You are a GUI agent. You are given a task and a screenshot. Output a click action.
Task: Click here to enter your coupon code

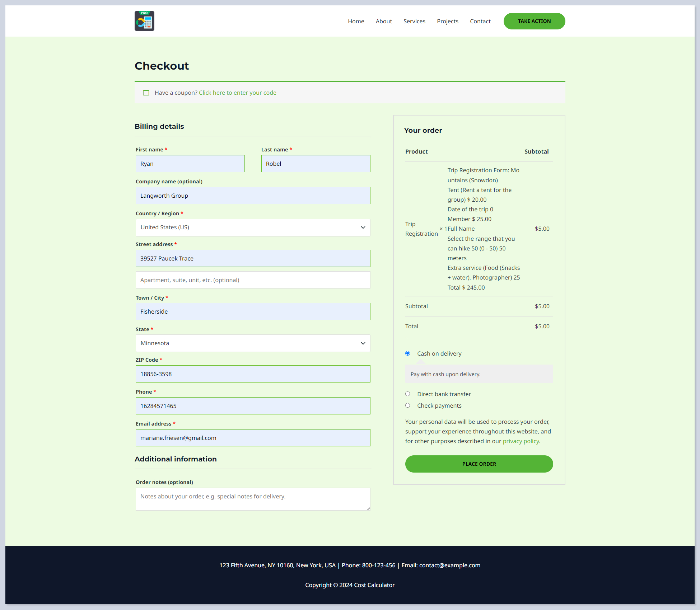(237, 93)
